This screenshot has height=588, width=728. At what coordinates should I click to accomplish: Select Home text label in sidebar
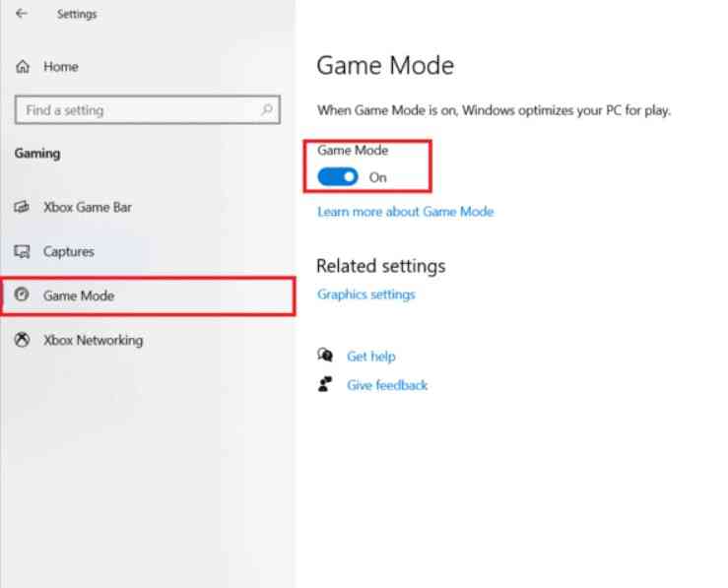[x=60, y=67]
